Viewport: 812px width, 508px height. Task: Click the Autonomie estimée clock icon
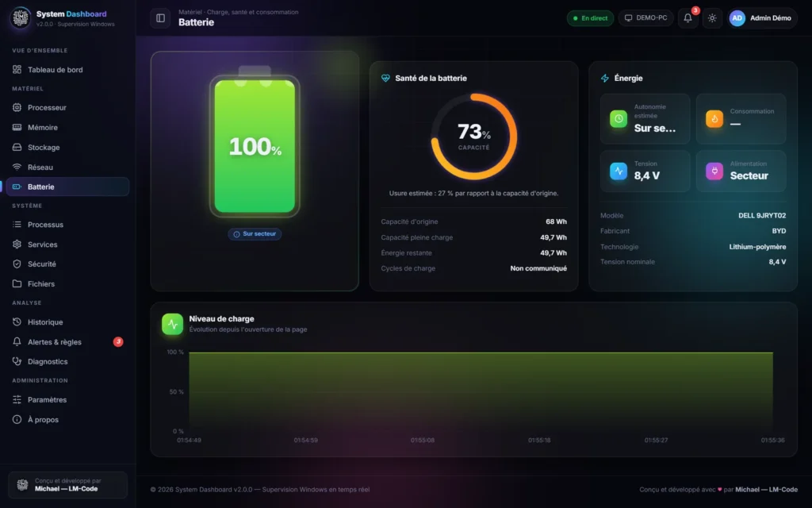[x=619, y=119]
